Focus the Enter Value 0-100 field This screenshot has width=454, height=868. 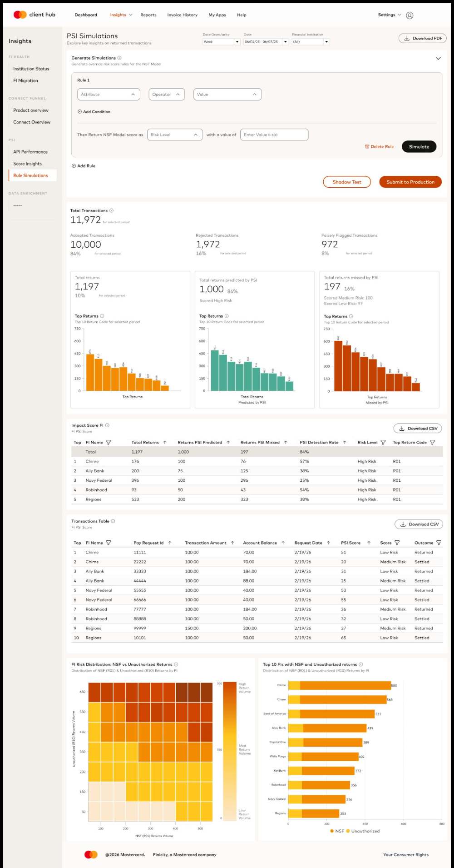[274, 135]
